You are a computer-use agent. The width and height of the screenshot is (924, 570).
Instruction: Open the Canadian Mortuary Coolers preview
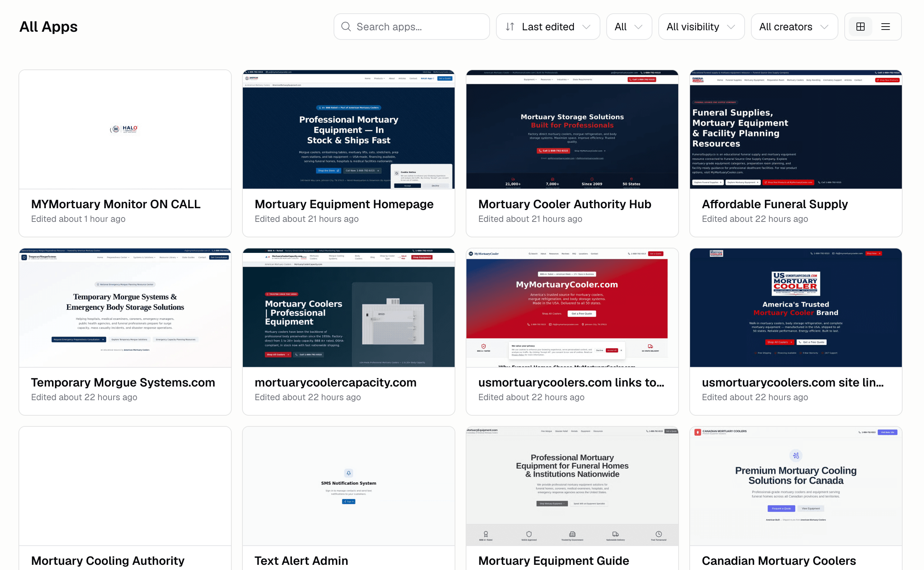pos(796,486)
